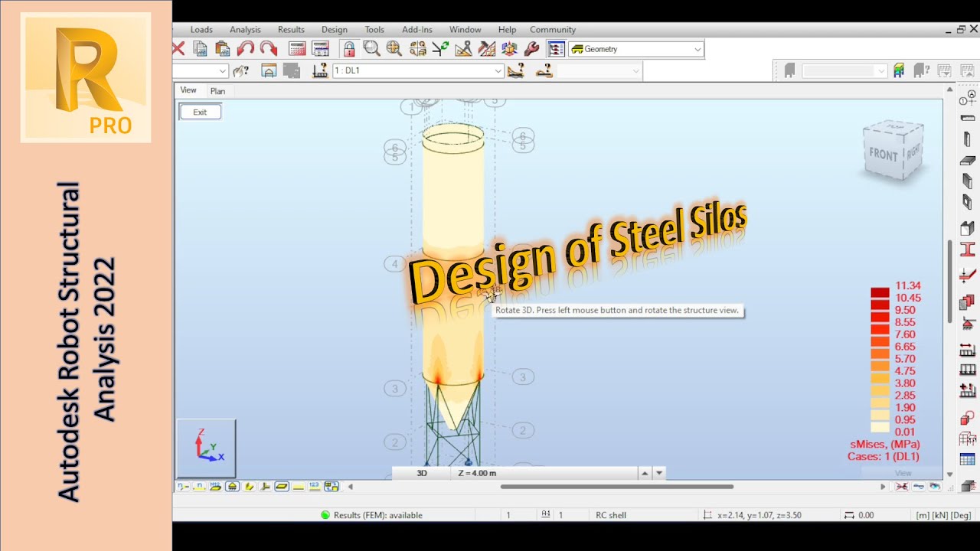980x551 pixels.
Task: Open the Community menu
Action: (553, 30)
